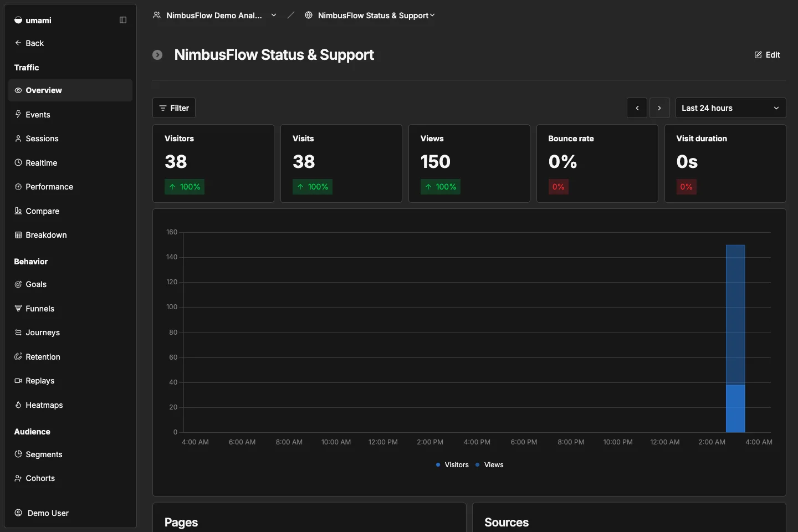Click the Replays video icon
Screen dimensions: 798x532
point(18,381)
